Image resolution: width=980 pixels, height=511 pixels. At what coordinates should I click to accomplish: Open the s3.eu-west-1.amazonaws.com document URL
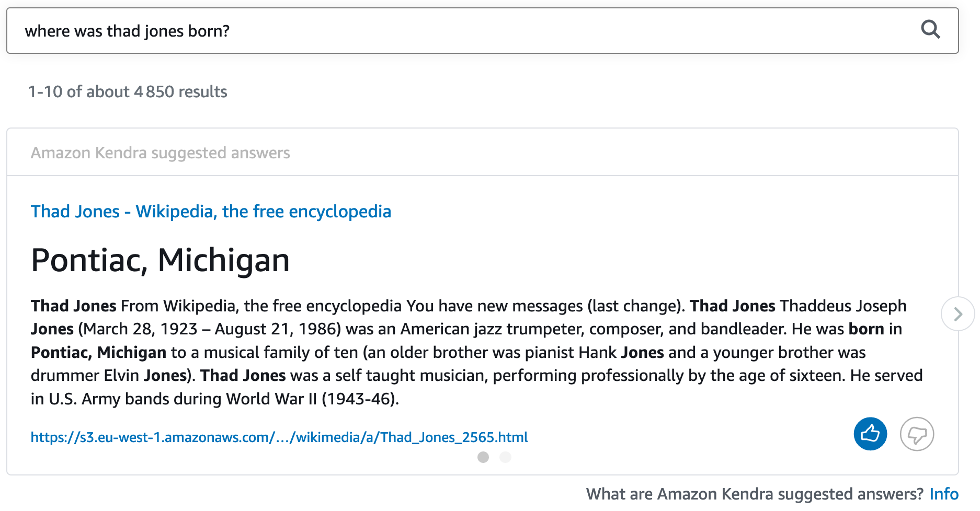tap(279, 437)
